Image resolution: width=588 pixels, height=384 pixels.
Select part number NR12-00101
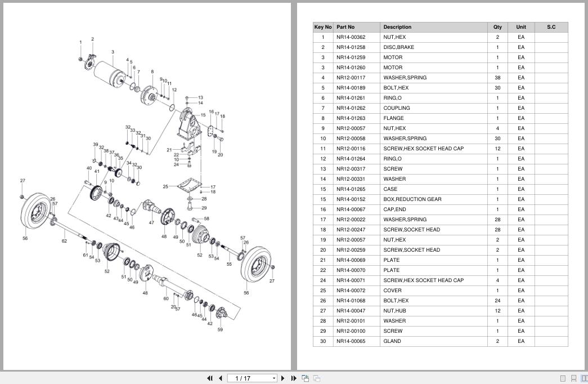click(351, 321)
